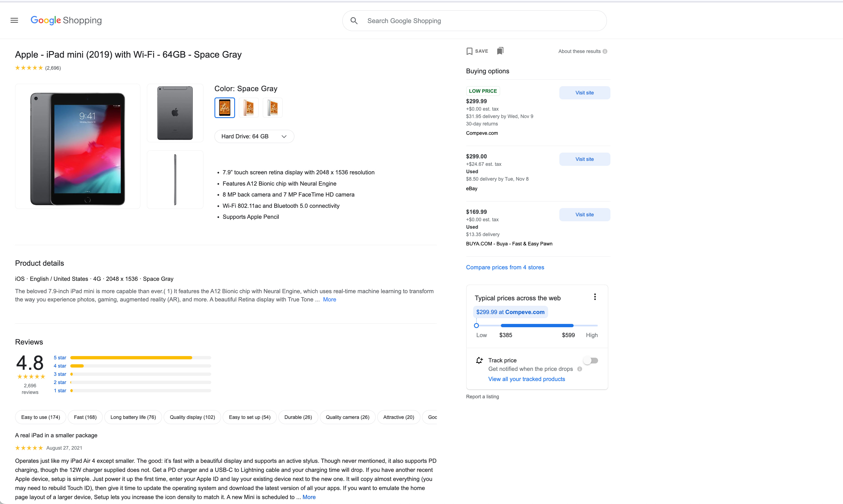Open Compare prices from 4 stores
The width and height of the screenshot is (843, 504).
(505, 267)
